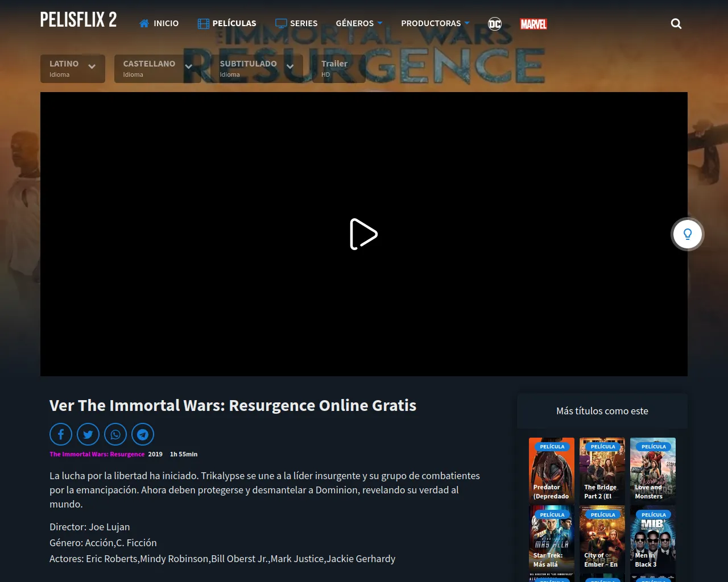This screenshot has height=582, width=728.
Task: Go to the PELÍCULAS section
Action: 227,23
